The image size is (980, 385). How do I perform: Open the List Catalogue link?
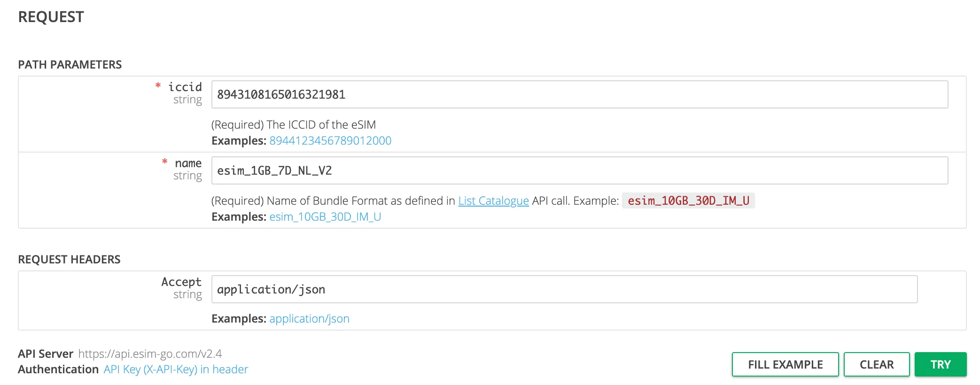[x=493, y=200]
